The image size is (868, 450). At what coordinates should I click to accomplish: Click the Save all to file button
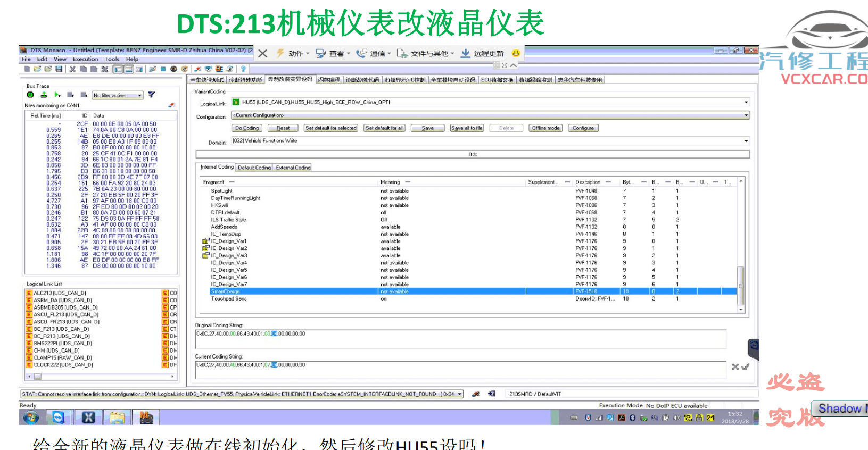pos(467,128)
